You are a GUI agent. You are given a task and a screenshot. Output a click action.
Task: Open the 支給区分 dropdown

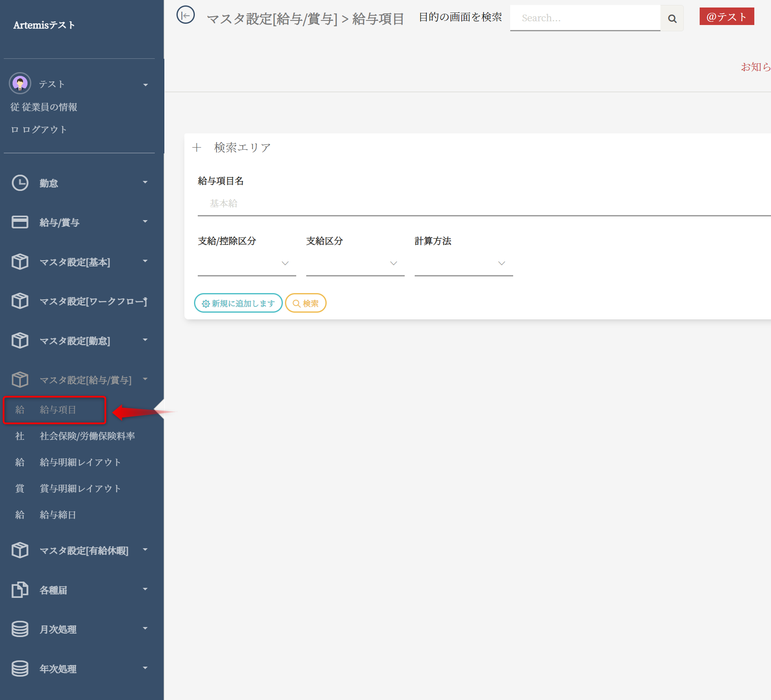click(355, 263)
